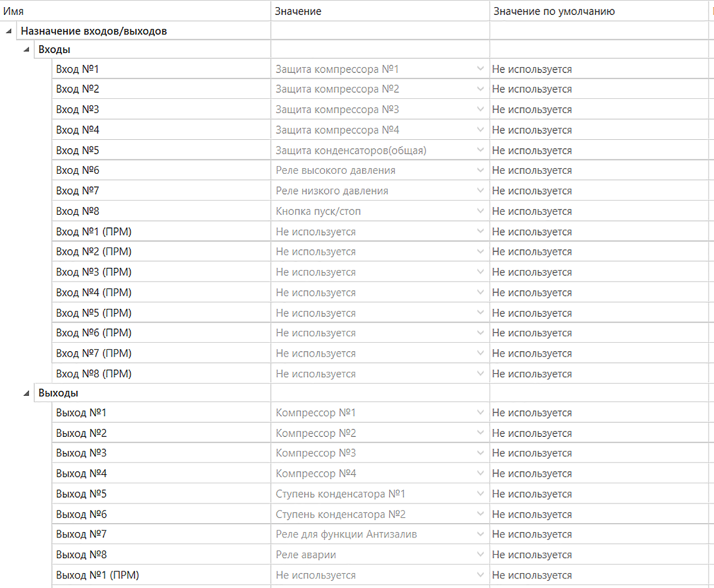Collapse the Выходы group arrow
Viewport: 714px width, 588px height.
click(26, 393)
